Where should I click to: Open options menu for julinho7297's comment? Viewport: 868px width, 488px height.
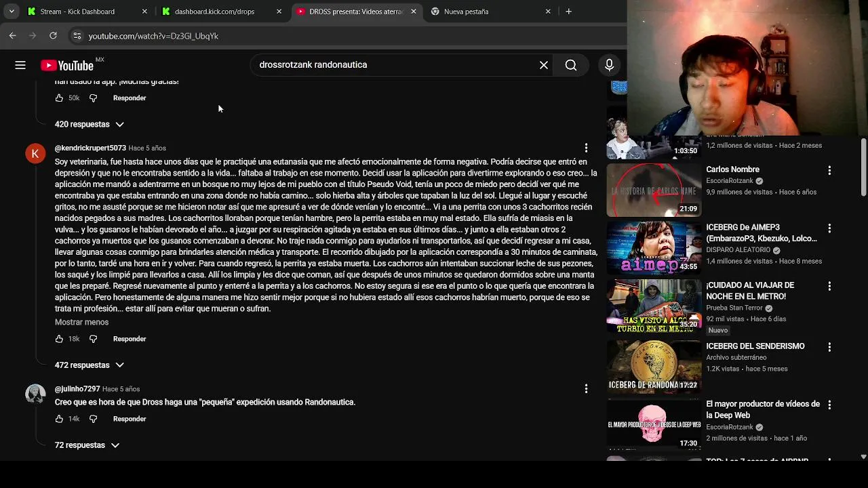[x=586, y=389]
